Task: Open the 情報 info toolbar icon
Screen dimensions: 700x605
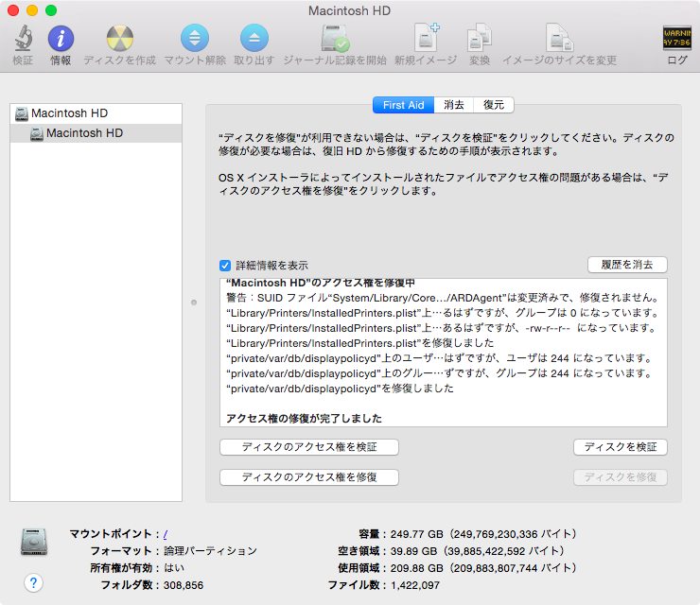Action: [x=61, y=39]
